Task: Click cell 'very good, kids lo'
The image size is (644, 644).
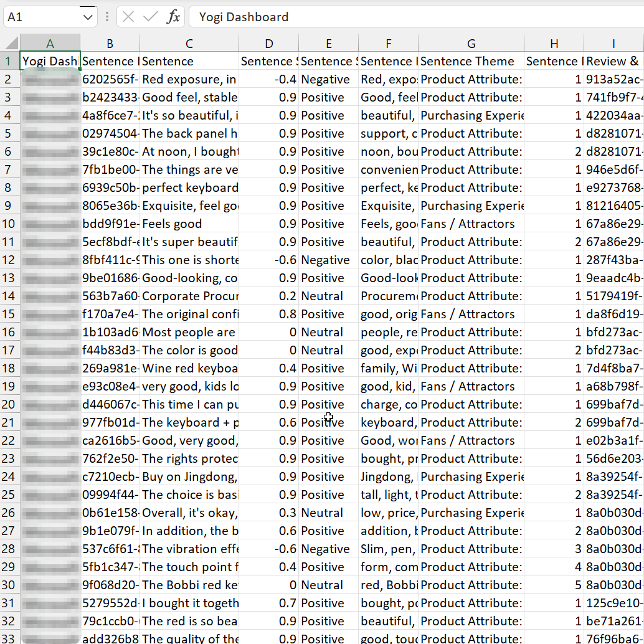Action: coord(189,386)
